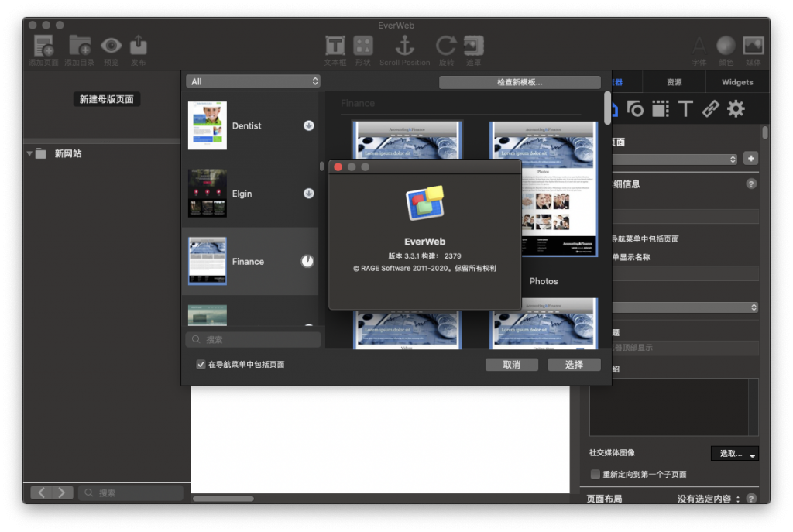Navigate forward with the right arrow
The width and height of the screenshot is (793, 532).
62,493
